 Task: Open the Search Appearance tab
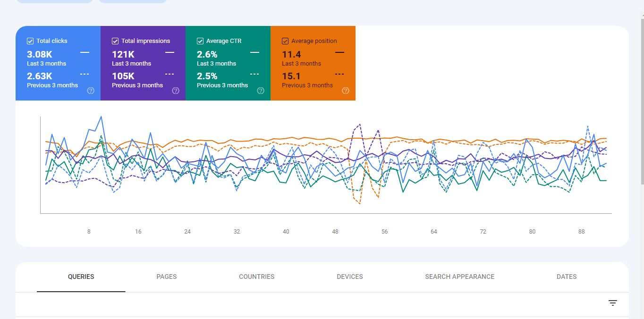459,277
